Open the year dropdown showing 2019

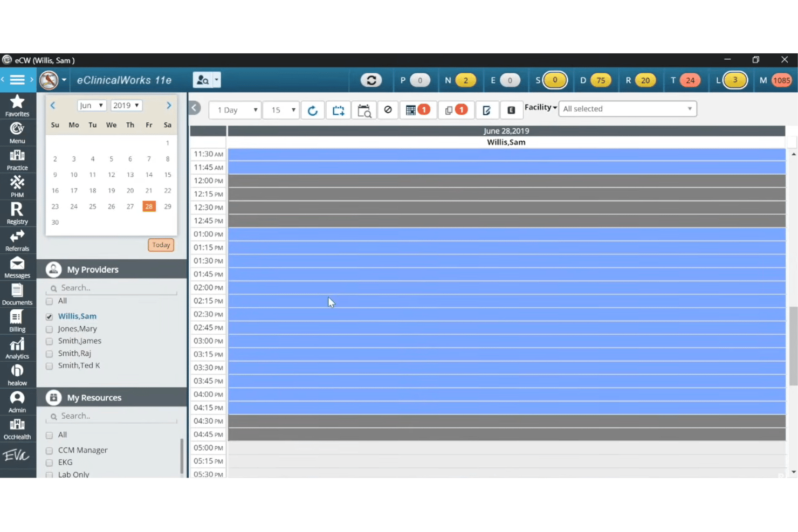point(126,106)
